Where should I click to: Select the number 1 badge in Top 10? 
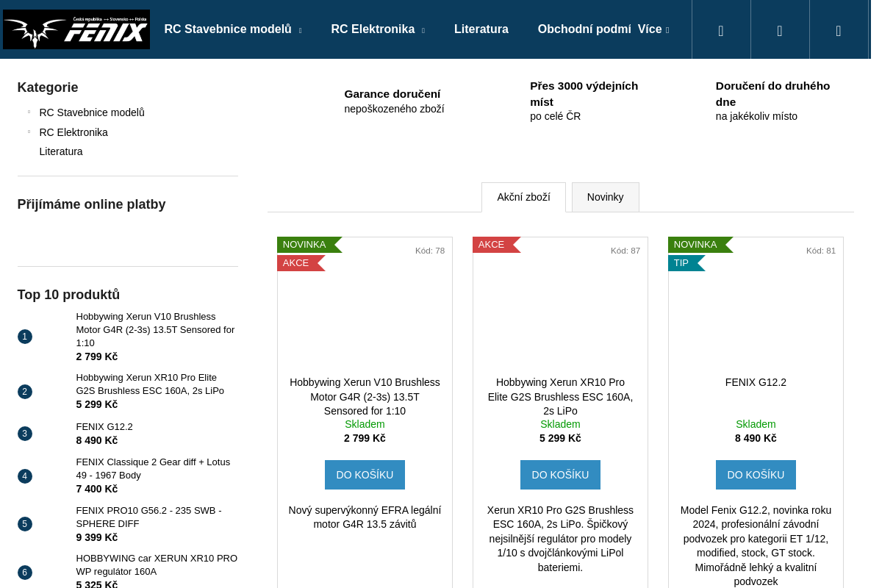tap(25, 337)
